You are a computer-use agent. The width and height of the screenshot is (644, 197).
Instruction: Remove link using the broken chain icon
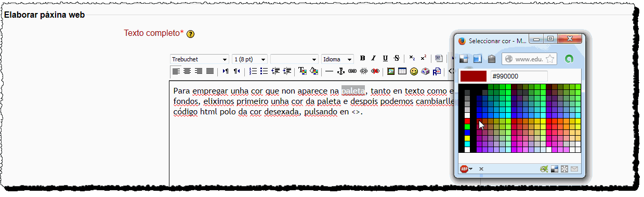[x=364, y=71]
